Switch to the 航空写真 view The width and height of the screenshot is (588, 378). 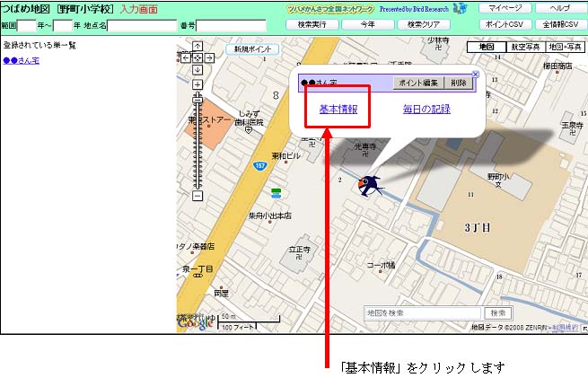526,47
